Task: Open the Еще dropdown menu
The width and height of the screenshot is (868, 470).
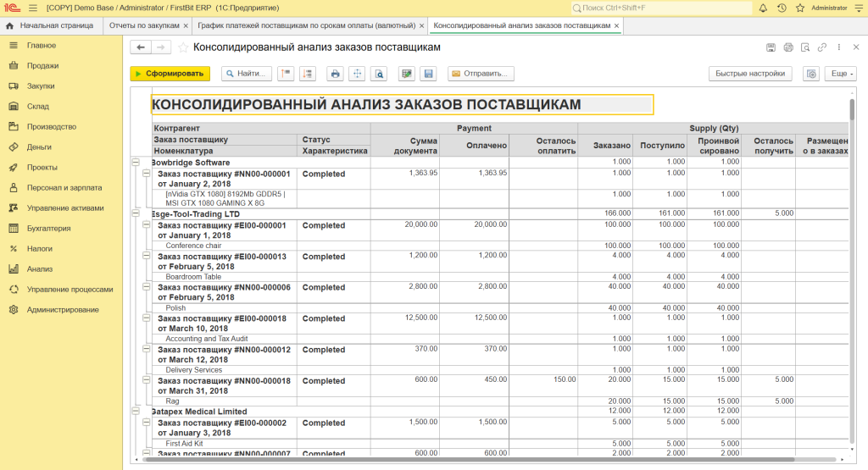Action: [842, 74]
